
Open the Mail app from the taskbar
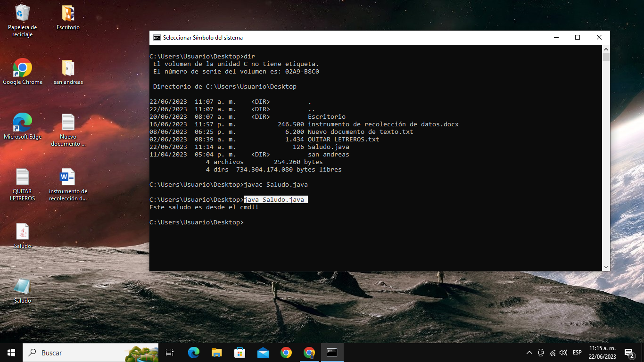point(263,353)
